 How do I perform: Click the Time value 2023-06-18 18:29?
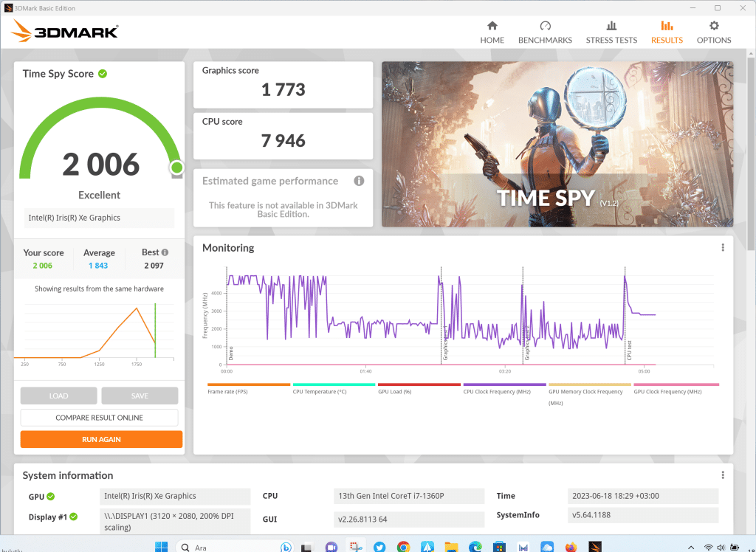[x=643, y=496]
